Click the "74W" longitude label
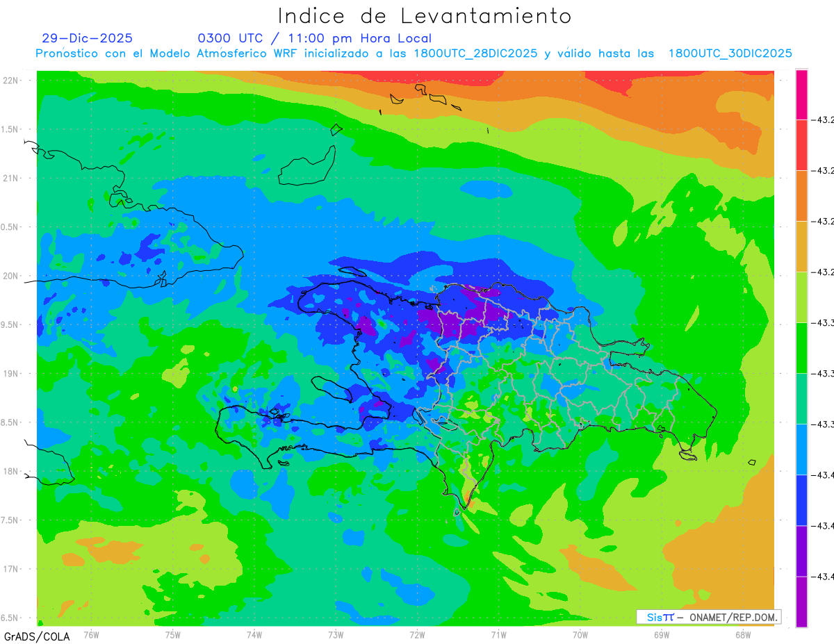 [x=254, y=634]
